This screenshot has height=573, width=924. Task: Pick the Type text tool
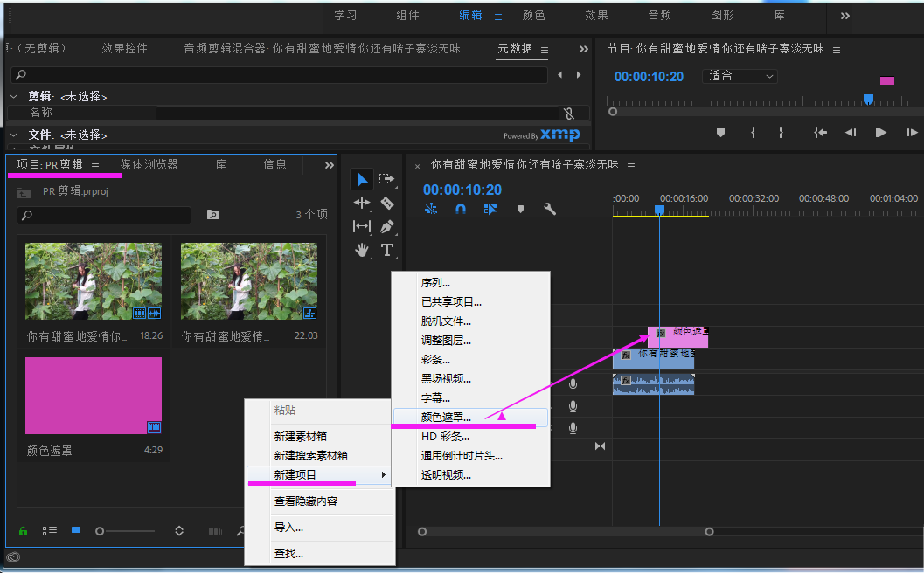coord(387,250)
